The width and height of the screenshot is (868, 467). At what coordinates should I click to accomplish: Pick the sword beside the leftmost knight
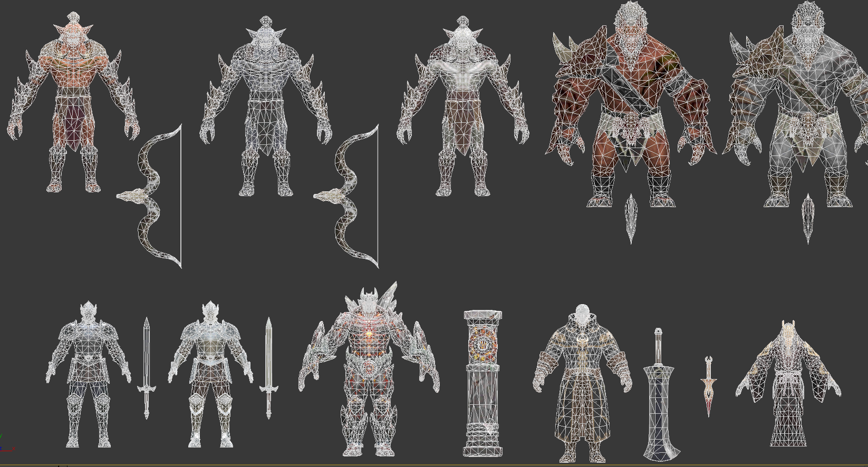coord(146,368)
